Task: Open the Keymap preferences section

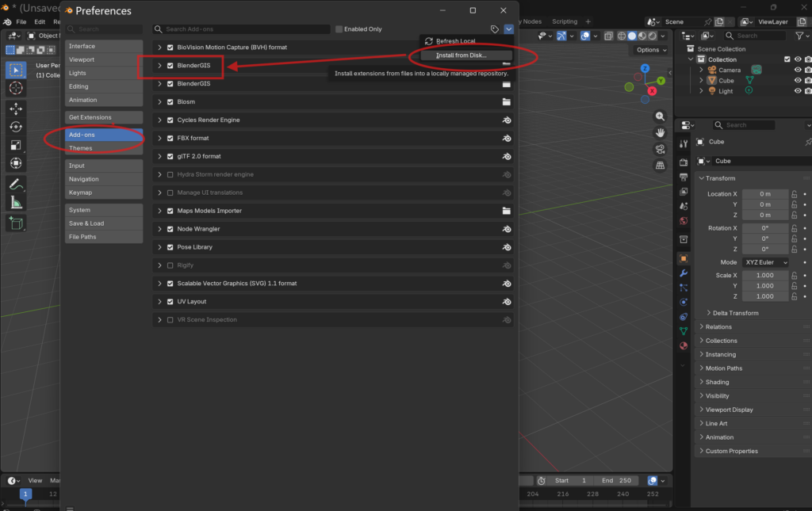Action: click(x=104, y=193)
